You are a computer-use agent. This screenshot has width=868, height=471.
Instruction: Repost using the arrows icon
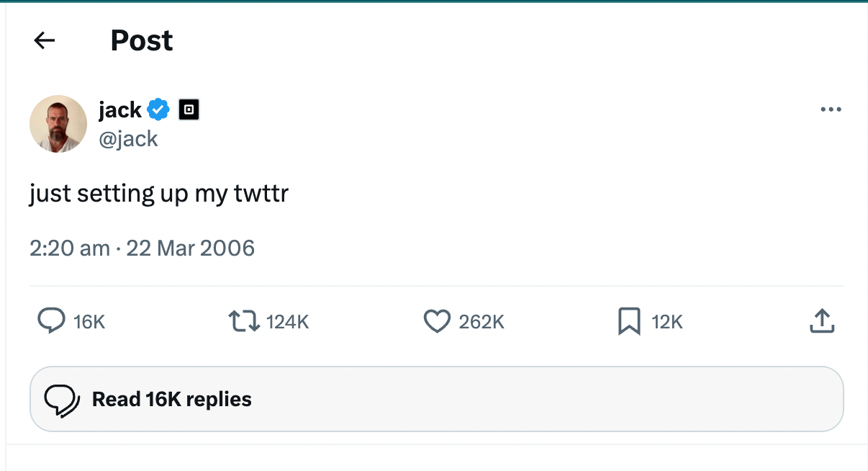point(243,321)
